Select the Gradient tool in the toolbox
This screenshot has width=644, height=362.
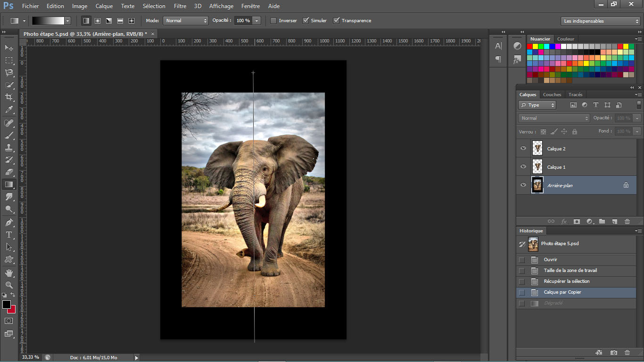pos(8,184)
